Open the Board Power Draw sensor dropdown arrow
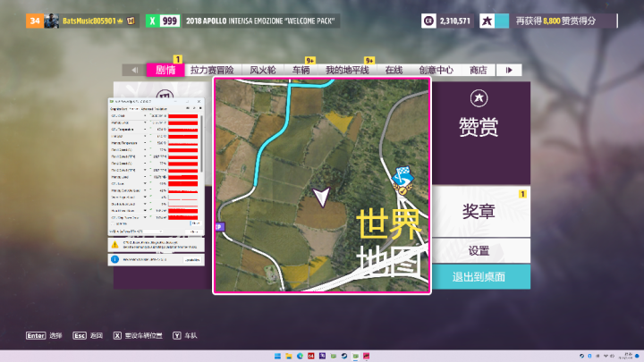 (x=145, y=211)
